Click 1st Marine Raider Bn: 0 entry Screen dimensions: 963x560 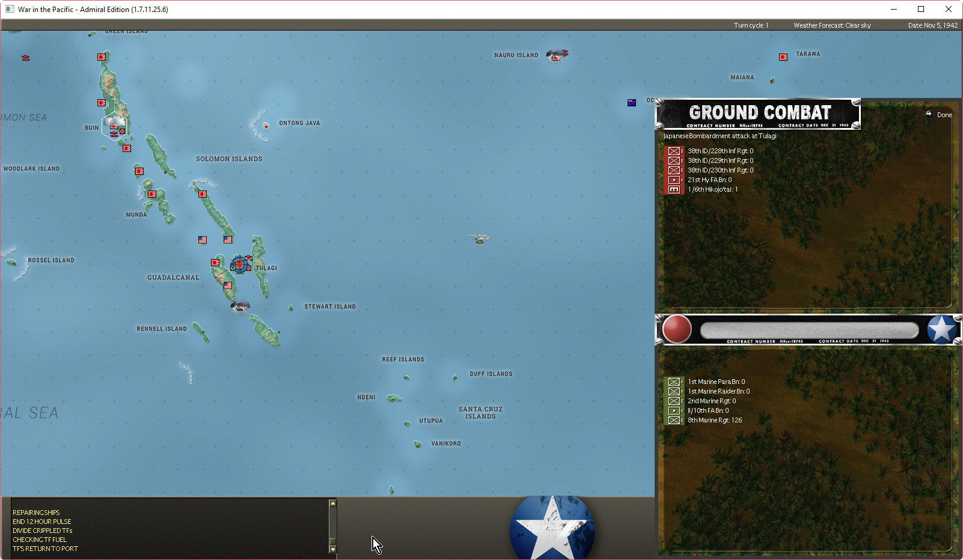pos(719,391)
